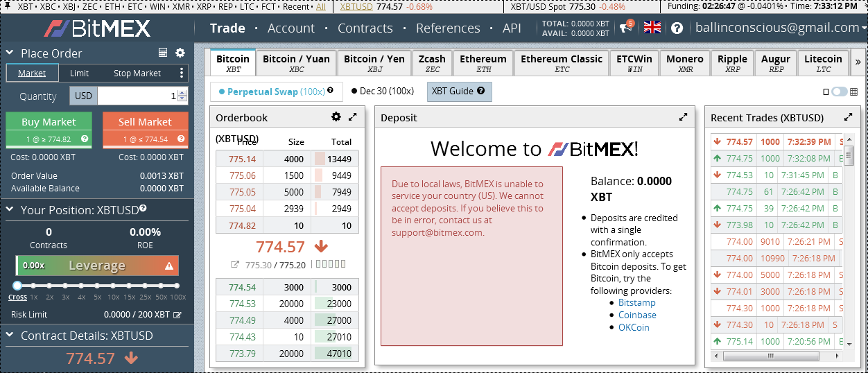This screenshot has width=868, height=373.
Task: Set leverage slider to Cross
Action: click(x=17, y=286)
